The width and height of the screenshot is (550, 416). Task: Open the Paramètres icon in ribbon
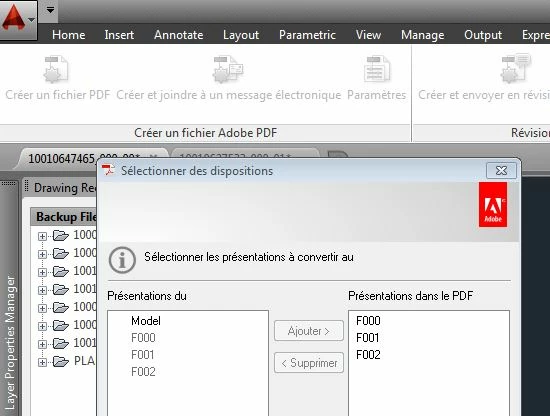376,69
